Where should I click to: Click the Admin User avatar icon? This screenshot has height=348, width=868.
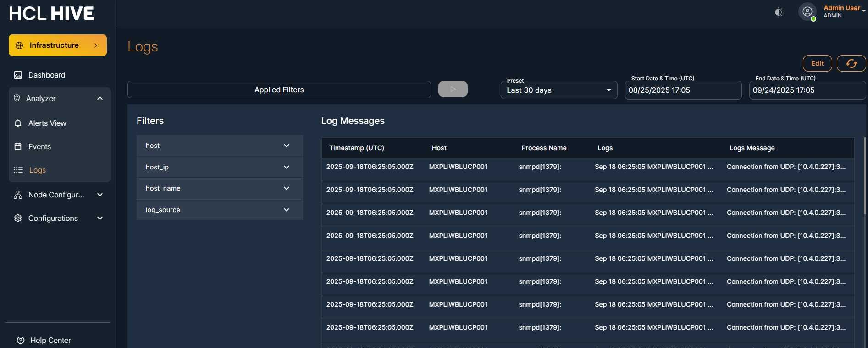pos(807,11)
